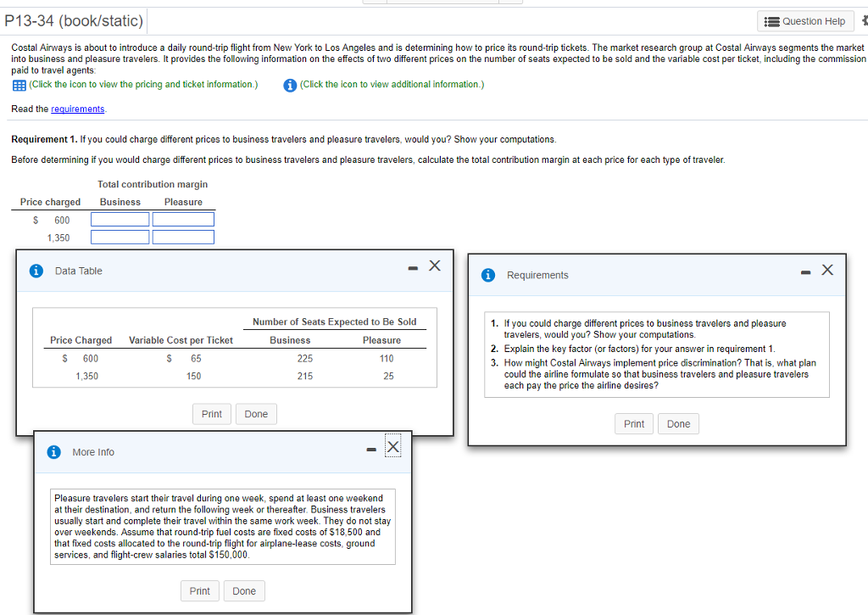This screenshot has width=868, height=615.
Task: Print the Data Table
Action: pos(212,414)
